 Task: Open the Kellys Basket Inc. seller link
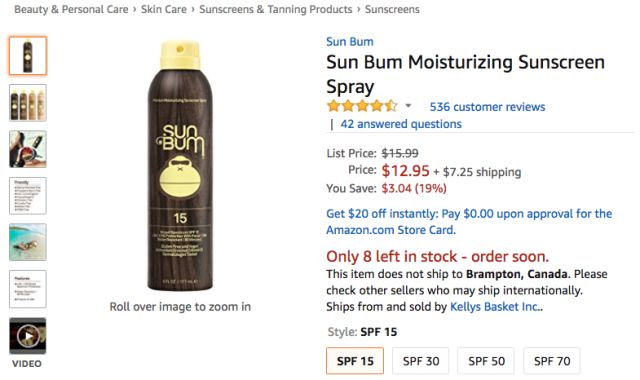pos(496,307)
